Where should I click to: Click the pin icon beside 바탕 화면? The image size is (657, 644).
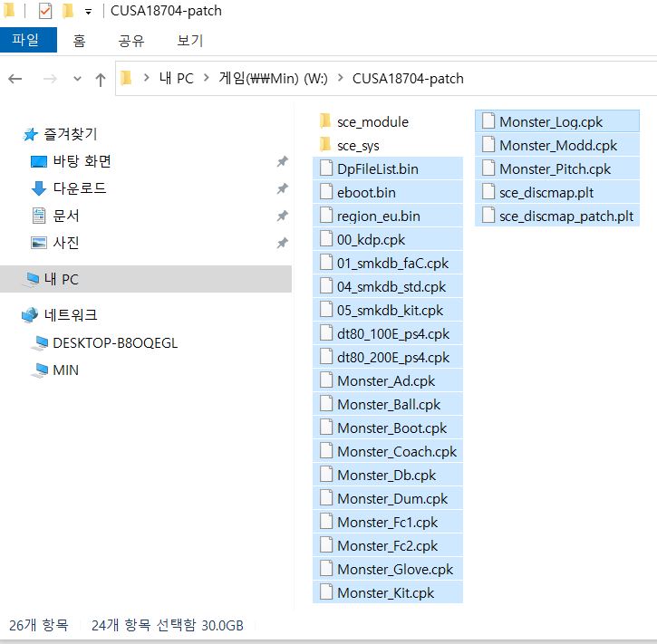(x=283, y=161)
